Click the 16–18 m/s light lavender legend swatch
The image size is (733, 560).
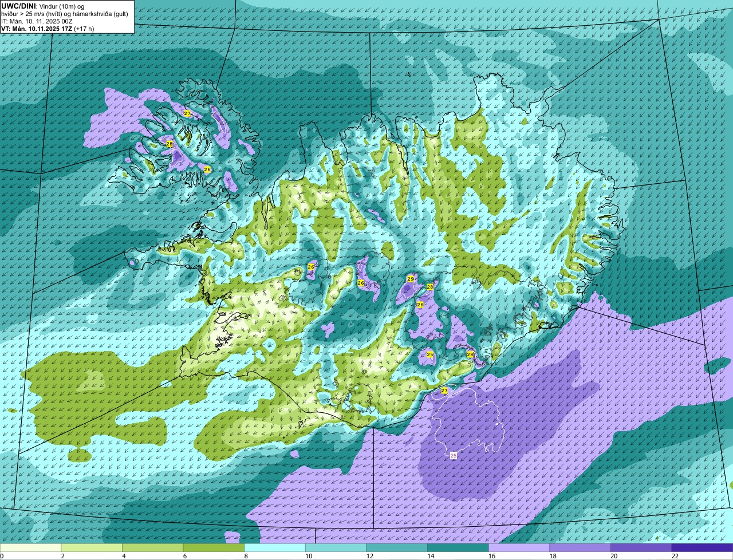pos(519,547)
